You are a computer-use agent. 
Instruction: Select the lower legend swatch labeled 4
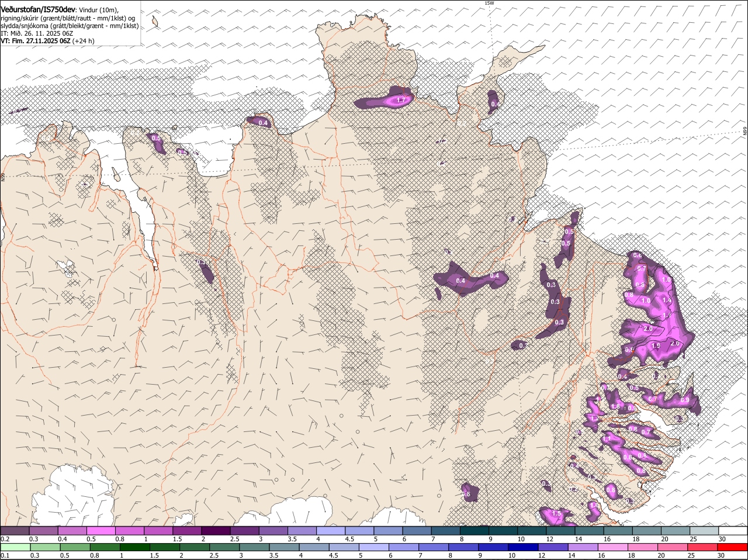point(314,547)
